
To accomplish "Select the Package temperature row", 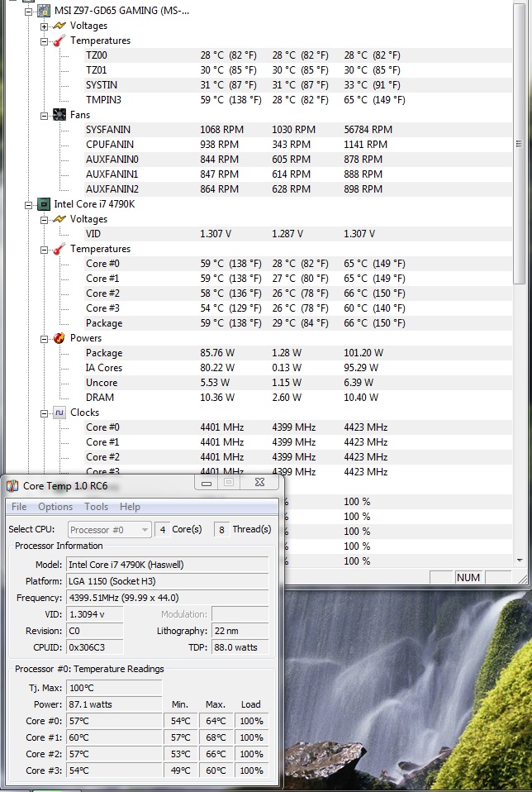I will [x=297, y=323].
